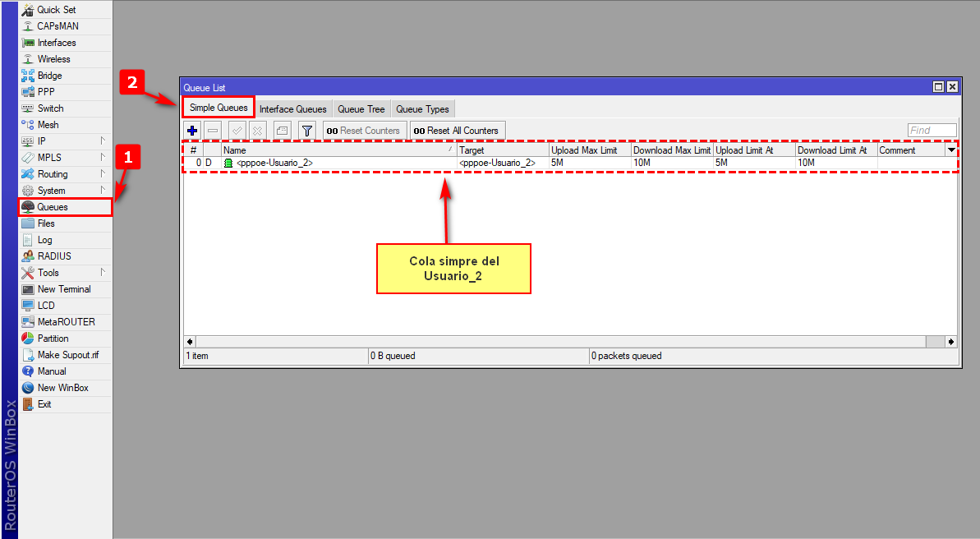The height and width of the screenshot is (539, 980).
Task: Open Queues in the sidebar
Action: (53, 207)
